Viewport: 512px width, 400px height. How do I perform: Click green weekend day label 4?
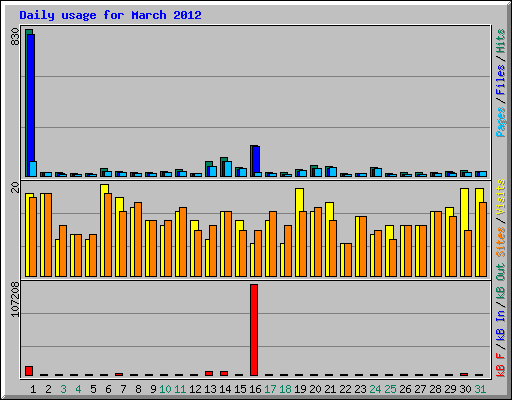tap(78, 389)
